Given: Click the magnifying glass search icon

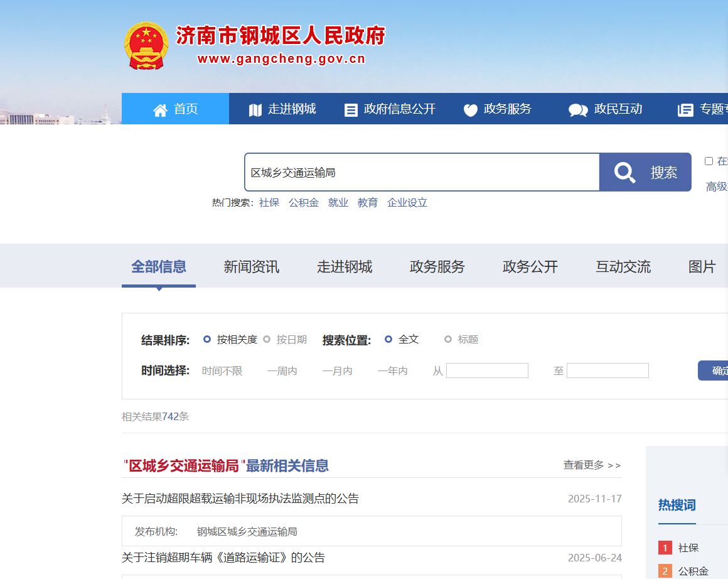Looking at the screenshot, I should (624, 172).
